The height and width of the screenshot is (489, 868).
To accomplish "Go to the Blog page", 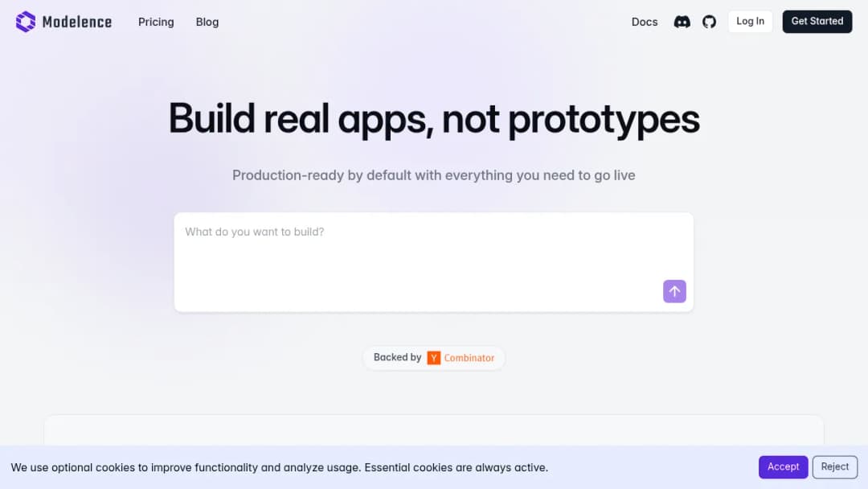I will [x=207, y=22].
